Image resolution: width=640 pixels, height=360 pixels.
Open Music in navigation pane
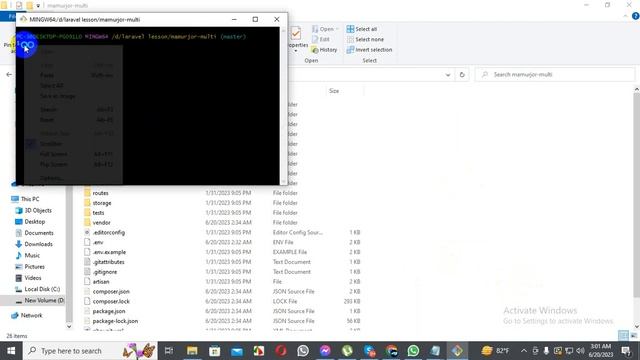[x=32, y=256]
